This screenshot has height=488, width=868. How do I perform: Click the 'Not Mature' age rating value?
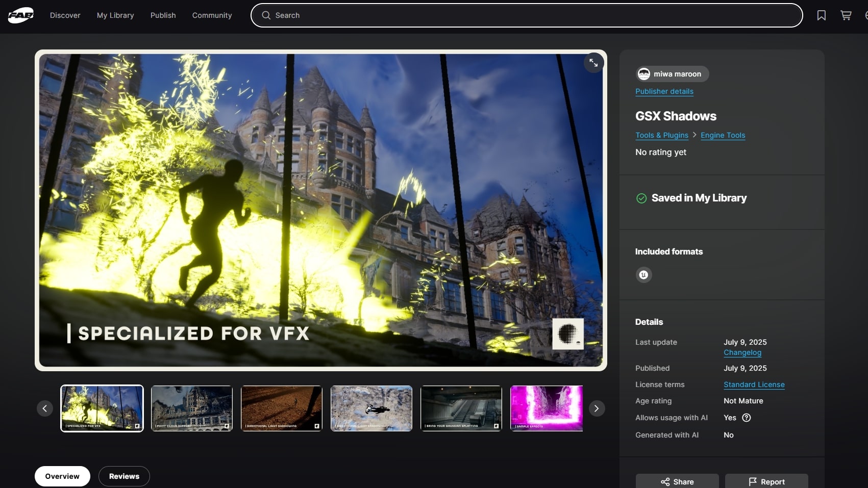[743, 401]
